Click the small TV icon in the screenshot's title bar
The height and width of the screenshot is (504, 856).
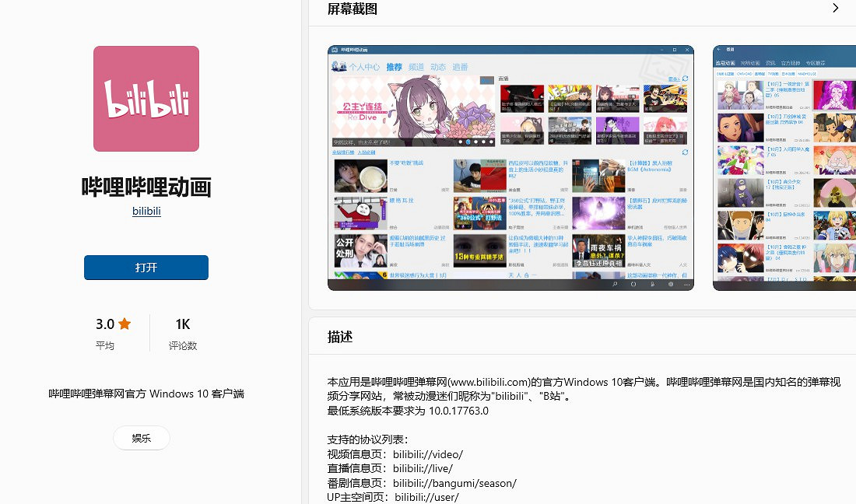click(335, 50)
